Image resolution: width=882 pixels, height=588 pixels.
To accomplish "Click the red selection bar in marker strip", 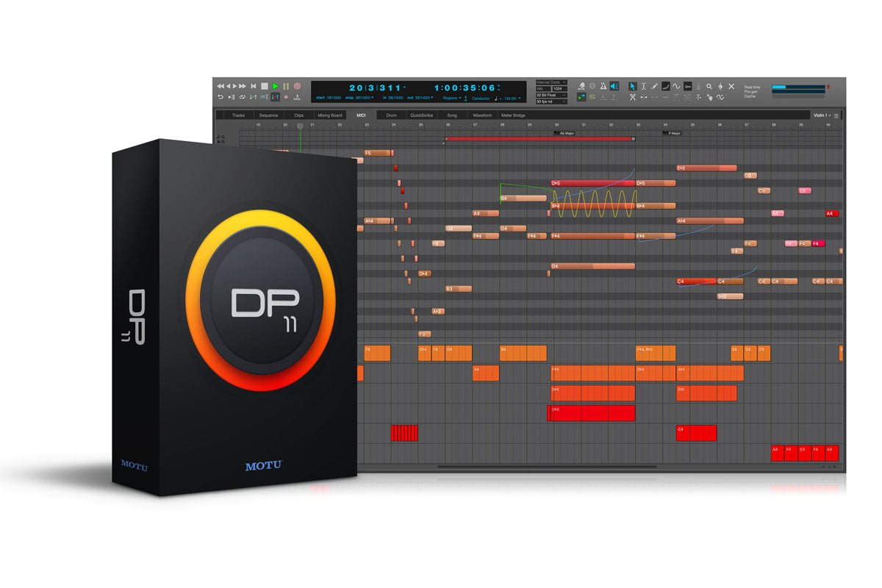I will tap(539, 138).
